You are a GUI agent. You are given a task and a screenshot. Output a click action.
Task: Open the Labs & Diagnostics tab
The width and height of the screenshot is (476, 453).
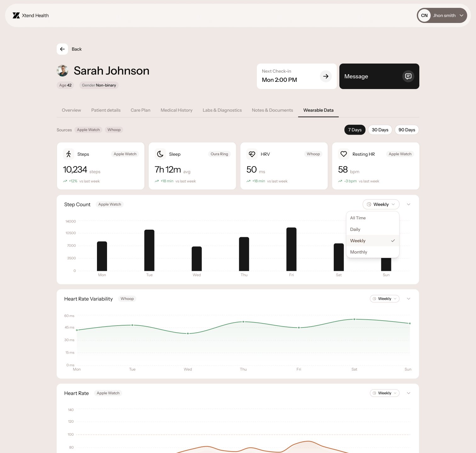pos(222,110)
